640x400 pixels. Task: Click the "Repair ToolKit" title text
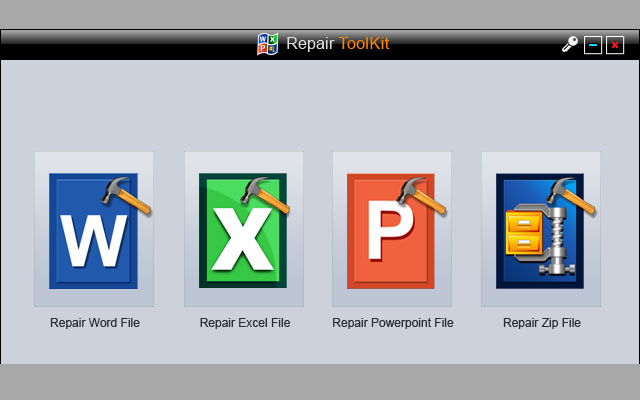(338, 43)
